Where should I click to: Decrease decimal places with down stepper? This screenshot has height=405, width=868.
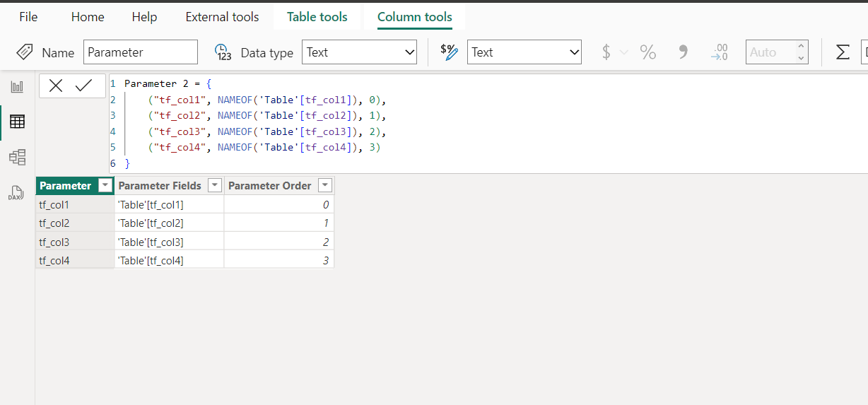click(x=801, y=58)
